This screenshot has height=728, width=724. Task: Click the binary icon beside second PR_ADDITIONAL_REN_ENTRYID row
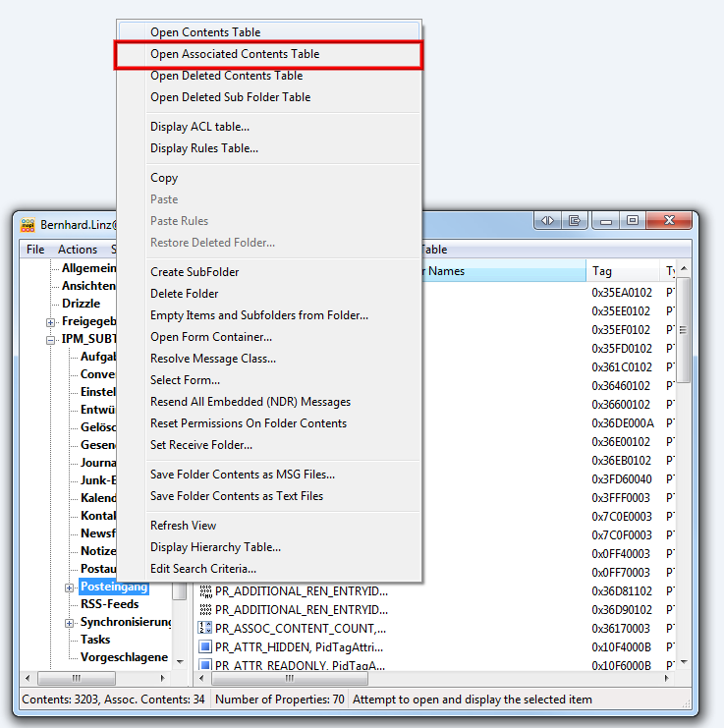[x=205, y=610]
